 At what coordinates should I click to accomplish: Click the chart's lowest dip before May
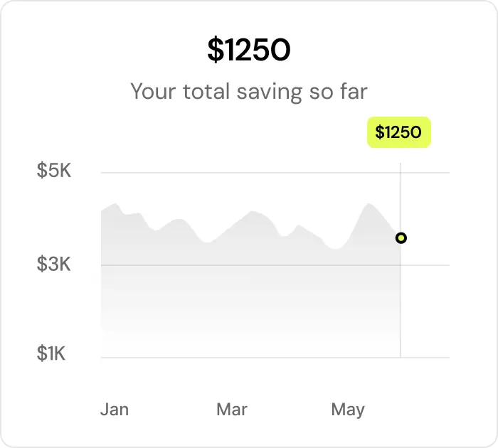pos(337,249)
